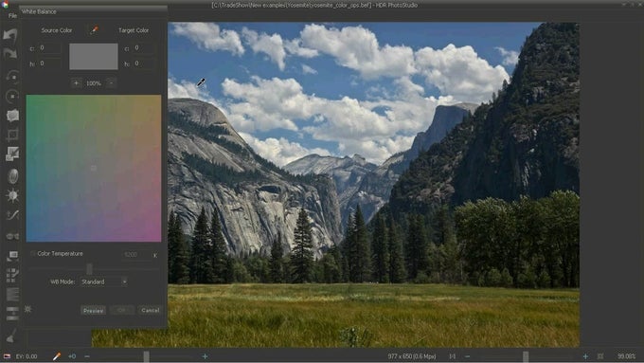The width and height of the screenshot is (644, 363).
Task: Click the minus button beside 100%
Action: pyautogui.click(x=111, y=83)
